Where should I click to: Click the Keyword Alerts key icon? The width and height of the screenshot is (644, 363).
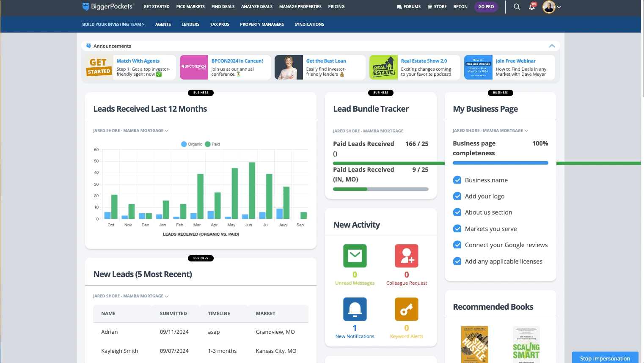[x=406, y=309]
